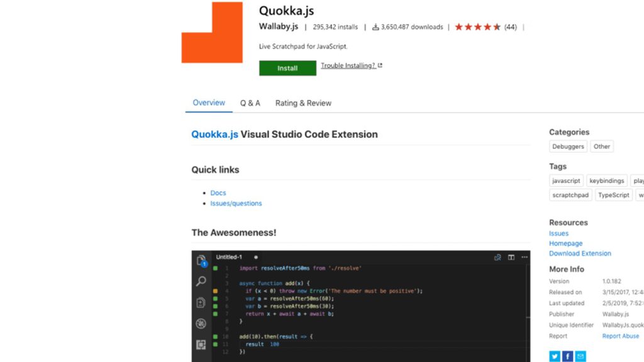Select the Search magnifier in the editor screenshot
This screenshot has width=644, height=362.
pos(201,281)
